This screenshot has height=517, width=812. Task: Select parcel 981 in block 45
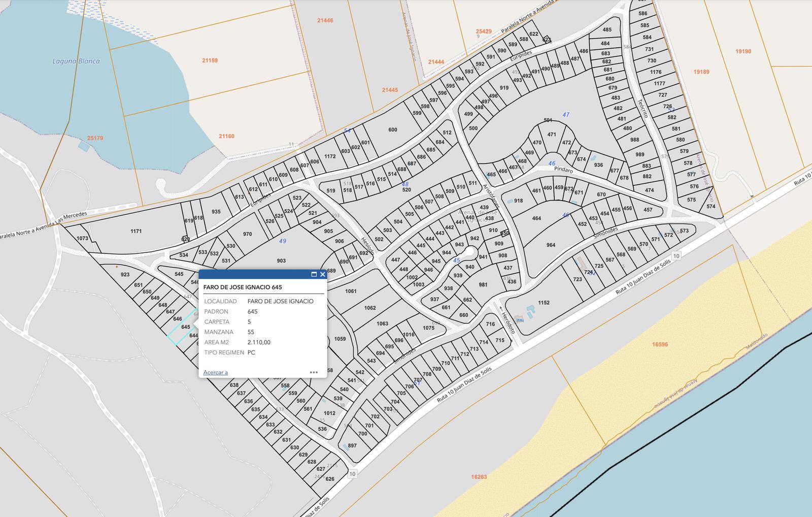click(483, 284)
